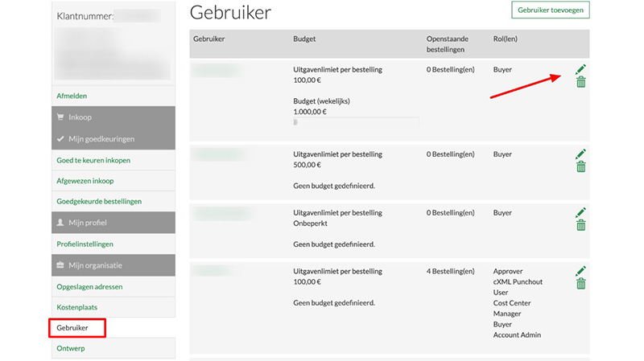
Task: Edit the user with 1.000,00 € weekly budget
Action: point(580,70)
